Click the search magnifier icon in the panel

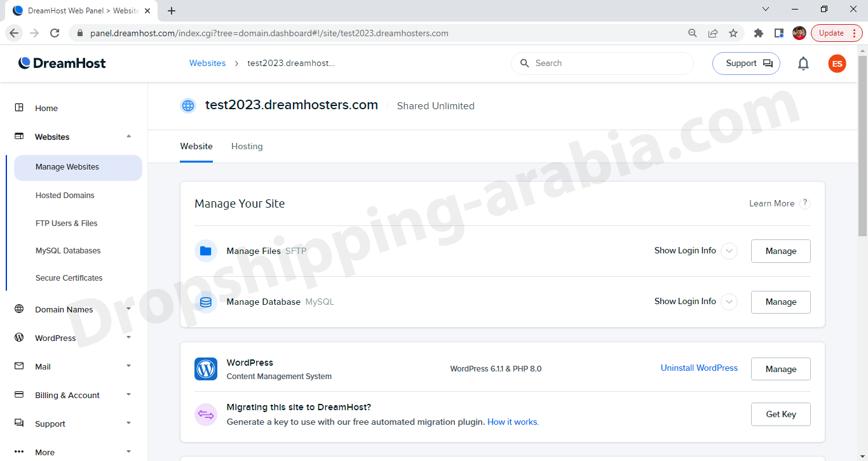(525, 63)
